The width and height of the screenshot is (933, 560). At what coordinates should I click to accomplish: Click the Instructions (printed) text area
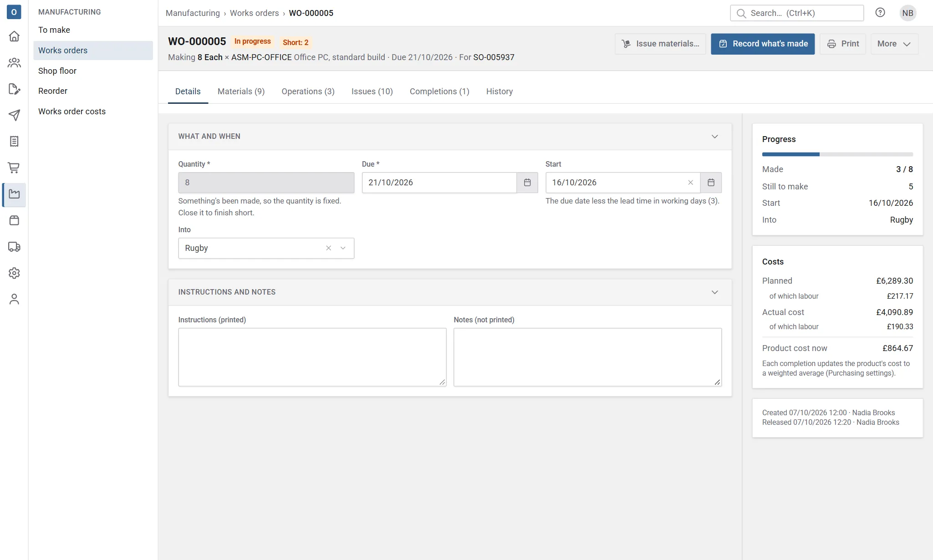click(x=312, y=357)
